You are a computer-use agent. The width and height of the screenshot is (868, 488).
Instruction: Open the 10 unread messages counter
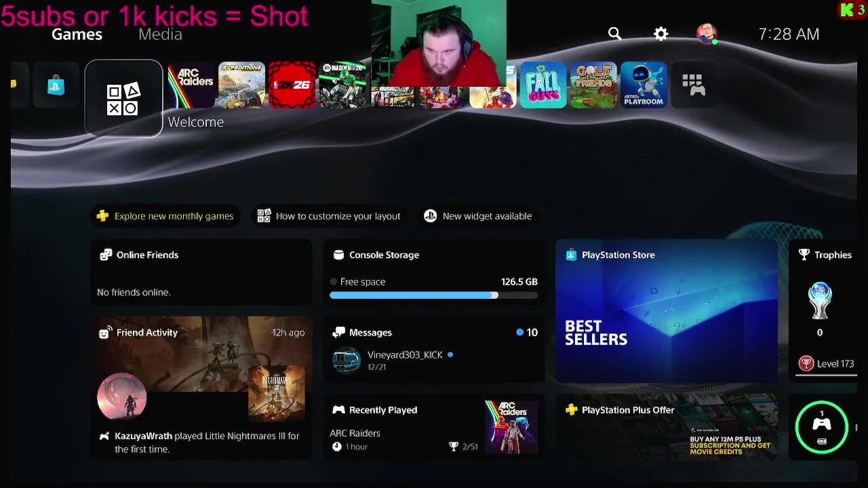pos(527,333)
